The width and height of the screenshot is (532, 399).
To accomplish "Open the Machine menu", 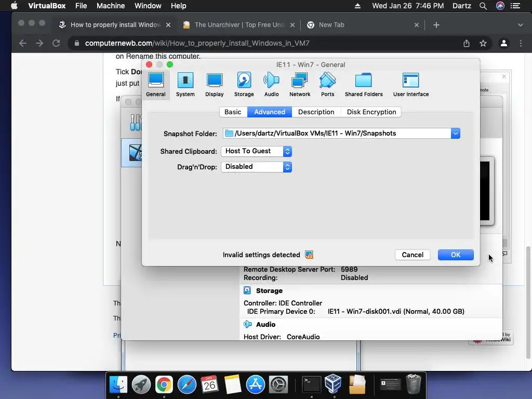I will (111, 6).
